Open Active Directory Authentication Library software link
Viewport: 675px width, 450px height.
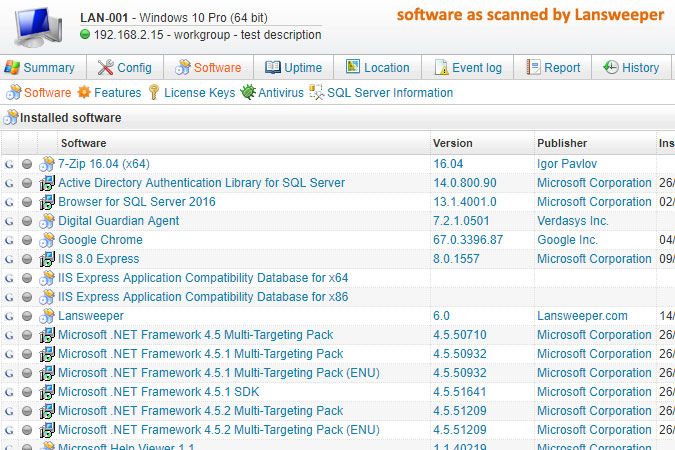[201, 183]
